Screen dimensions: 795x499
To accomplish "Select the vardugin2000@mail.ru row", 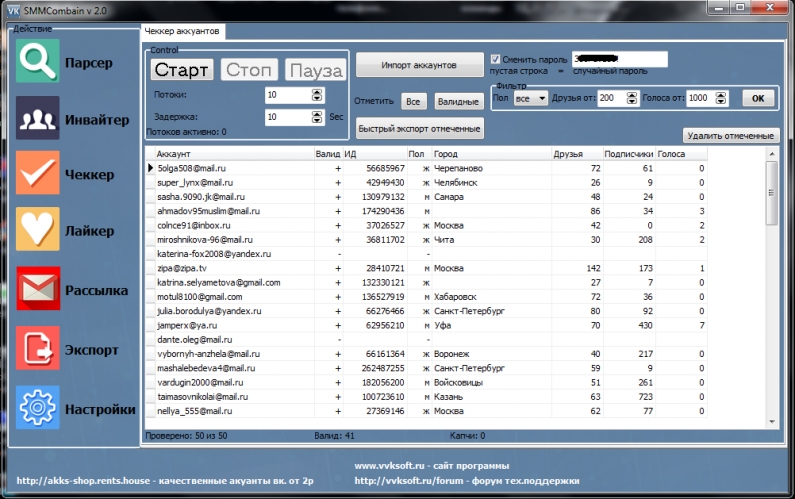I will [426, 382].
